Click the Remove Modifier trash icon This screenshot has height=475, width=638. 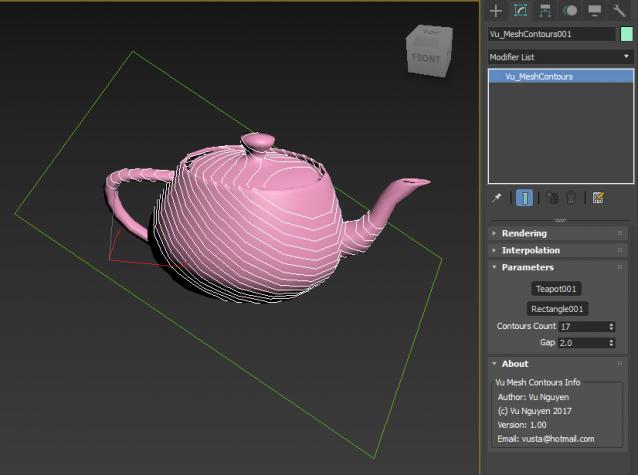(x=571, y=198)
